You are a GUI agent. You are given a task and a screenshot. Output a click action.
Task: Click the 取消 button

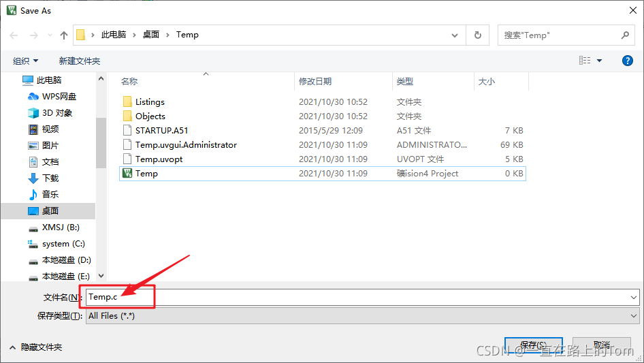(602, 345)
